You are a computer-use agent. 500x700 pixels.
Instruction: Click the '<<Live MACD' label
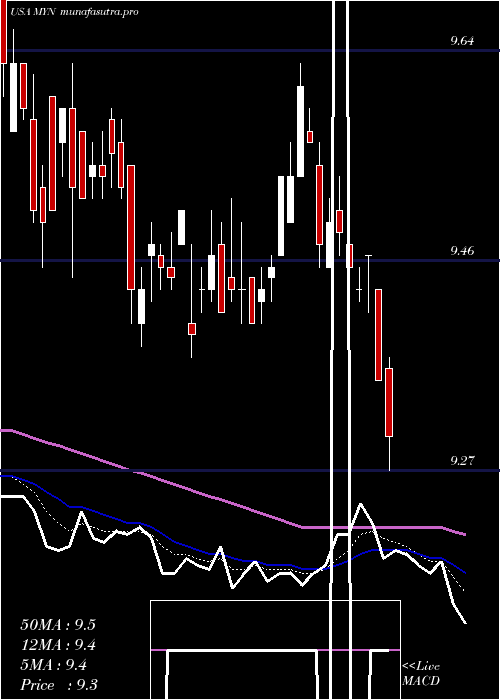click(421, 674)
